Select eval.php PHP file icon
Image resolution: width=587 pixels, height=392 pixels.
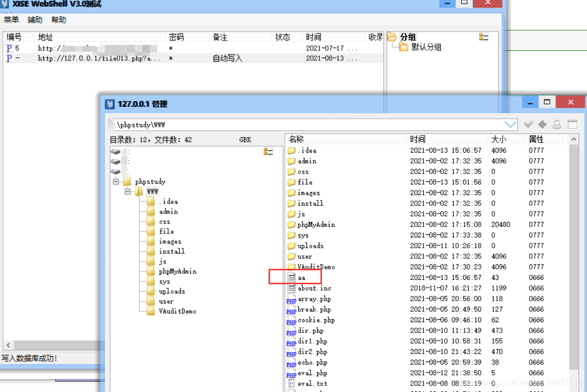coord(292,373)
